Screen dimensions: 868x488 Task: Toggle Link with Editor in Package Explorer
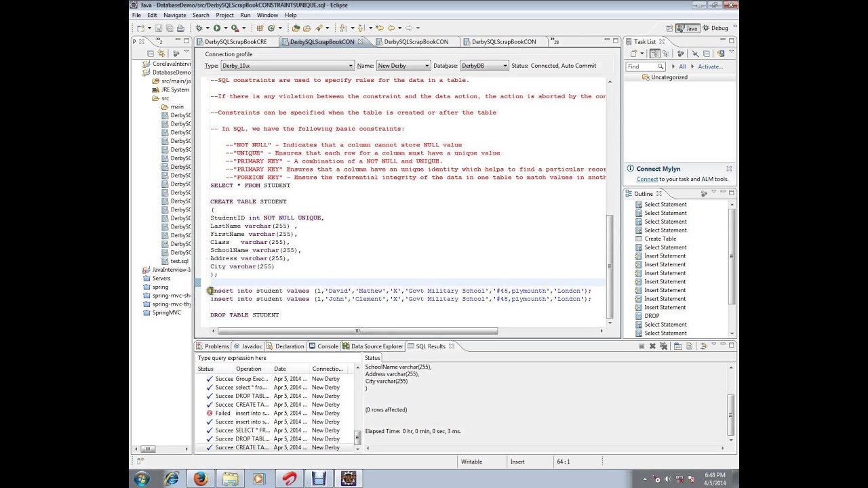coord(161,54)
